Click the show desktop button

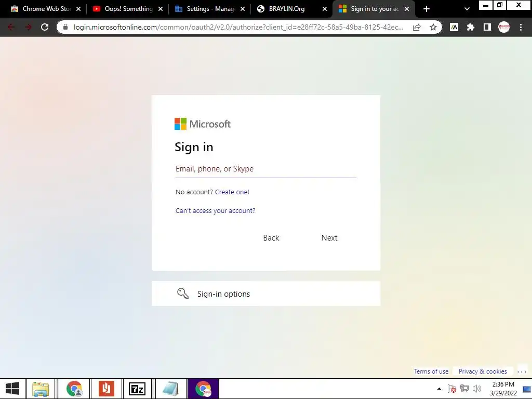[x=527, y=389]
